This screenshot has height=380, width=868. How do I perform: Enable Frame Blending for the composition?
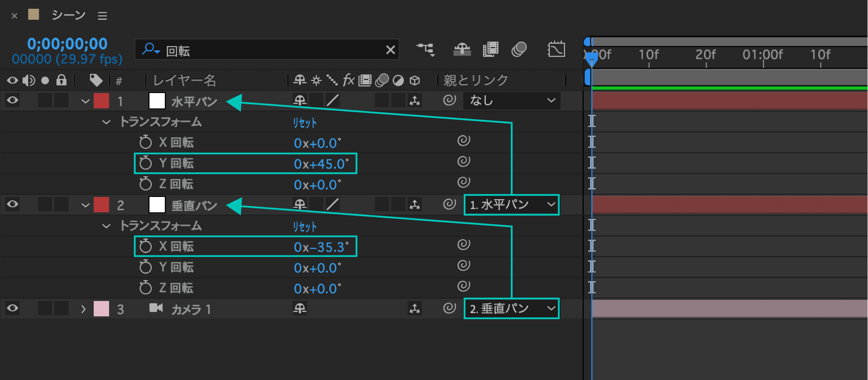pyautogui.click(x=490, y=50)
